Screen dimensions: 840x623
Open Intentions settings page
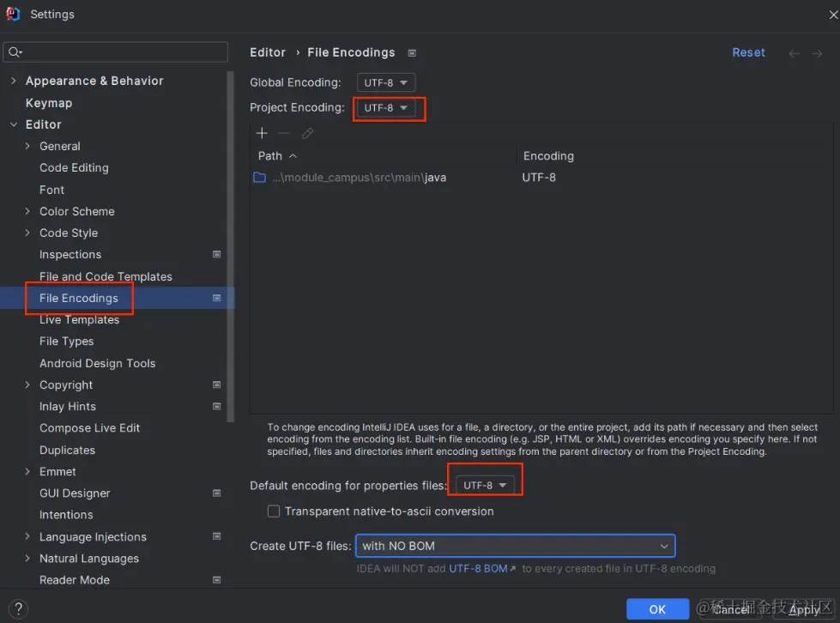(66, 515)
